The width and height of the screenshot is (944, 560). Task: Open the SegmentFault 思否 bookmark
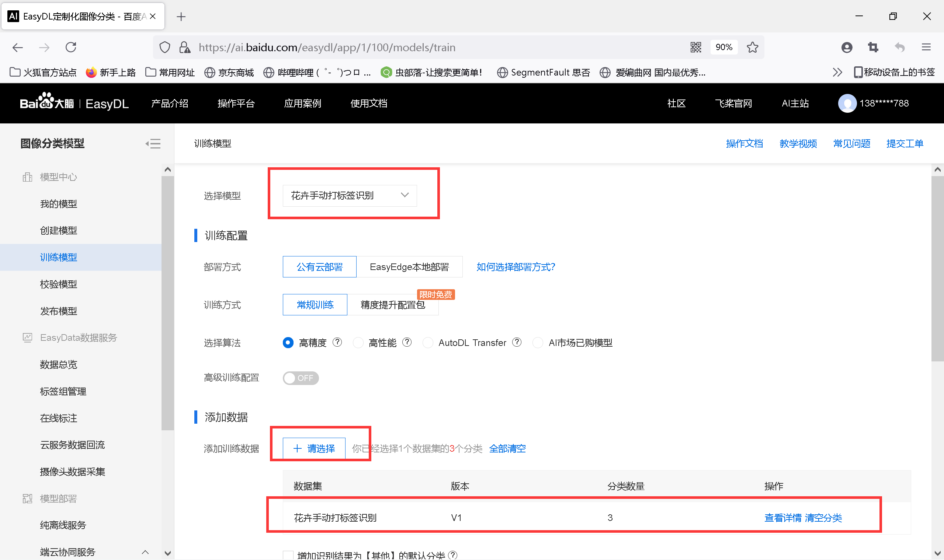point(544,72)
